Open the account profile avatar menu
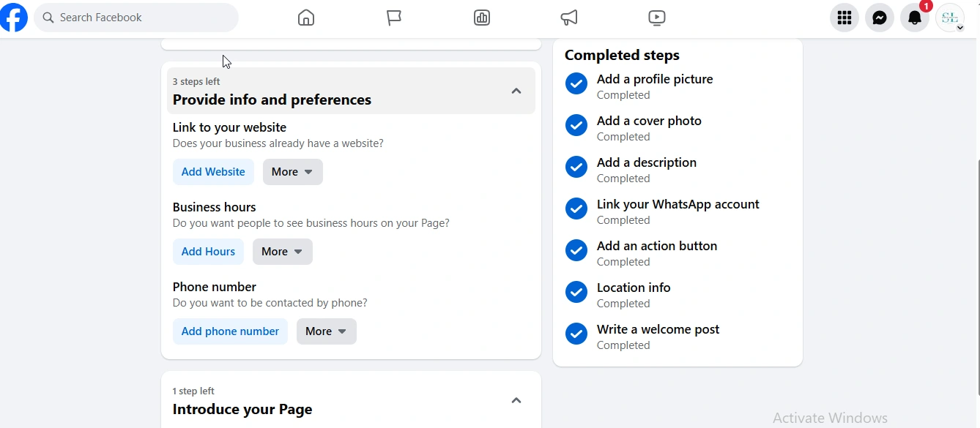Image resolution: width=980 pixels, height=428 pixels. (x=950, y=18)
